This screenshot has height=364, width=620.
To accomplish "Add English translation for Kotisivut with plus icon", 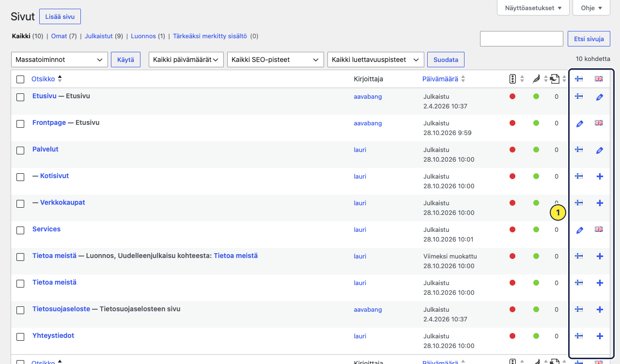I will 600,177.
